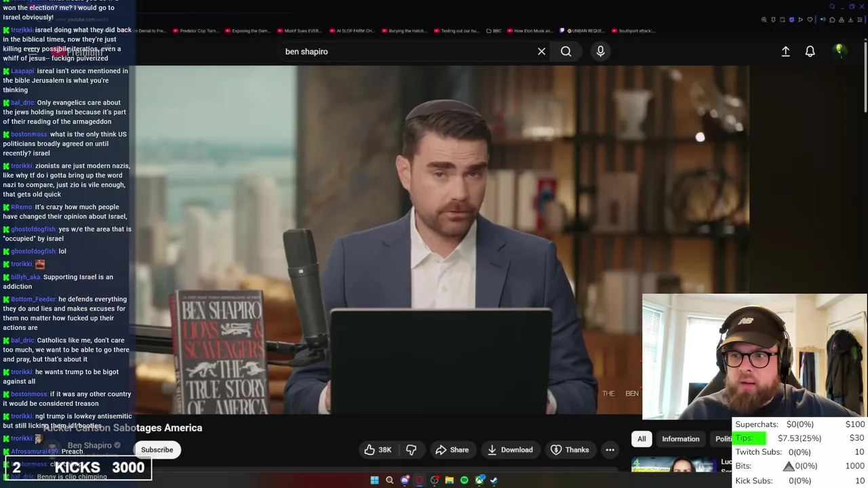Click the browser heart bookmark icon
This screenshot has height=488, width=868.
[810, 20]
